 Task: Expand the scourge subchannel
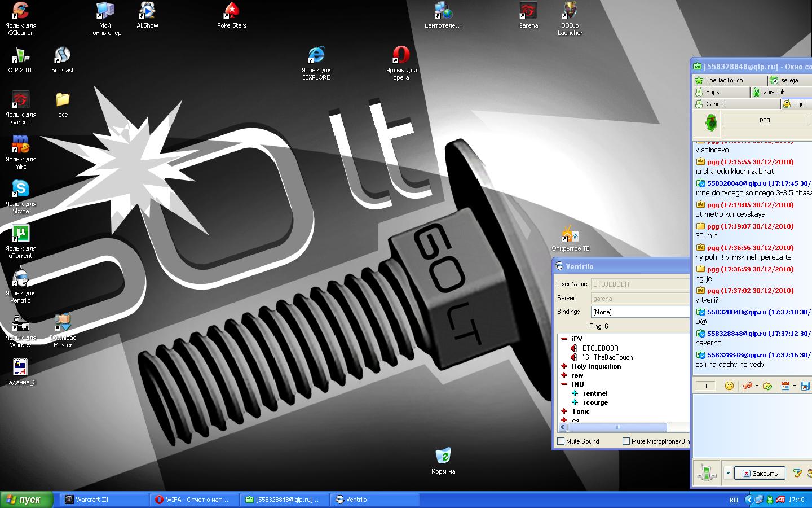pyautogui.click(x=575, y=402)
